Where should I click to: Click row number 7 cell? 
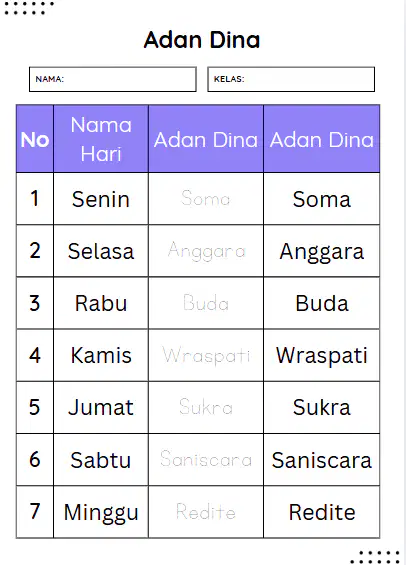(x=35, y=512)
